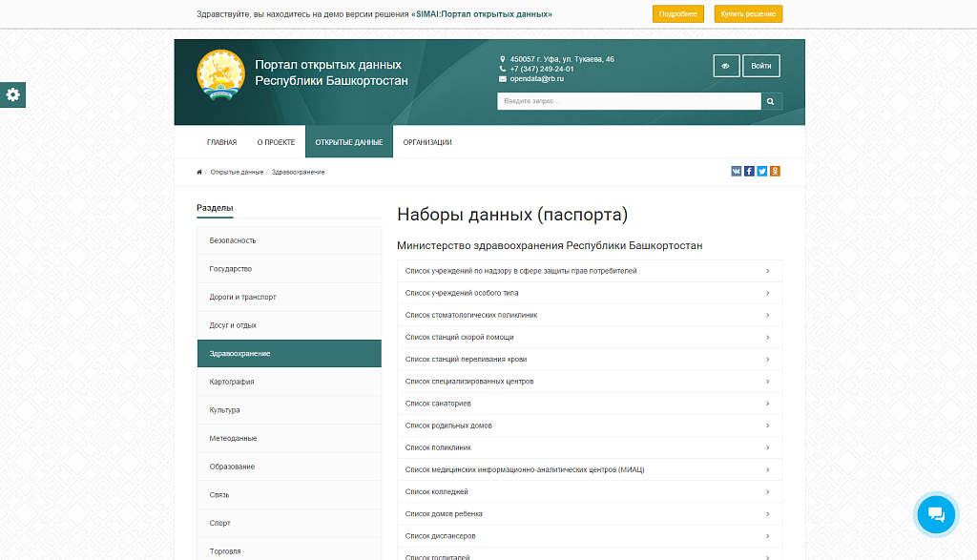Share the page via the VK icon

736,172
